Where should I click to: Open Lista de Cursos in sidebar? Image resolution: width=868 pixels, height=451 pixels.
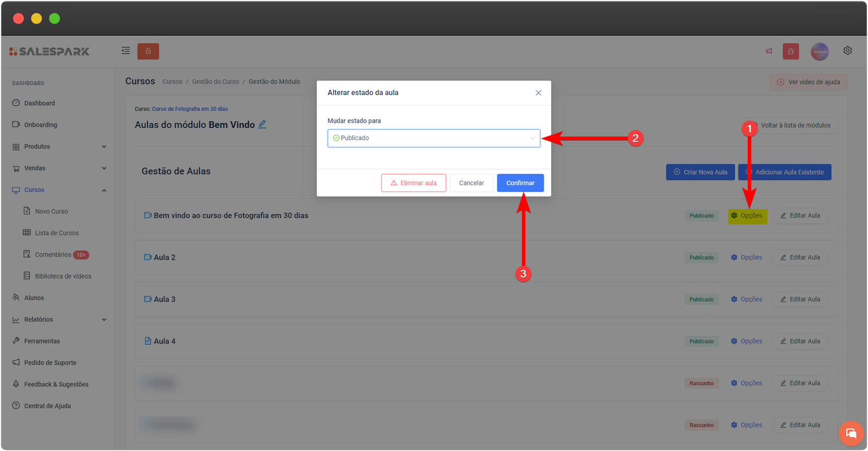56,233
